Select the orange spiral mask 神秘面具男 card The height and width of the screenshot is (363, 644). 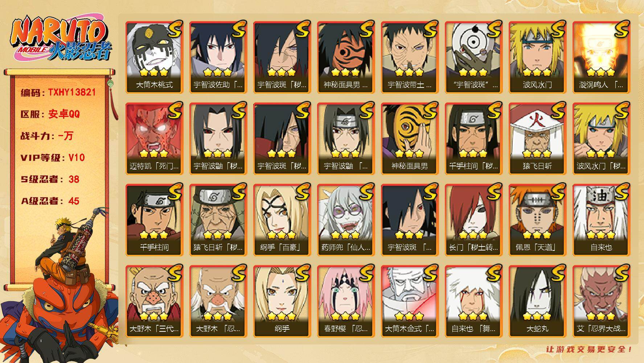[x=346, y=57]
